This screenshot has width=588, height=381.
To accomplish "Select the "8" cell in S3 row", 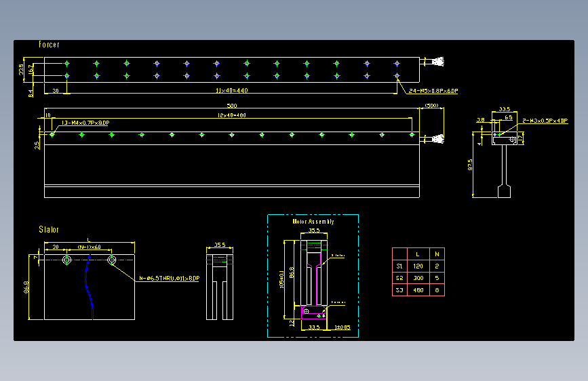I will click(437, 290).
